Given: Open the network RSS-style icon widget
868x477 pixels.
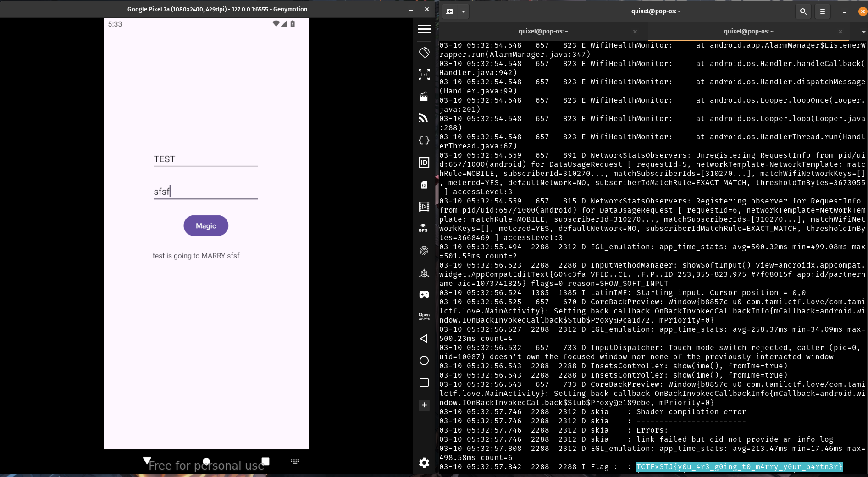Looking at the screenshot, I should tap(424, 119).
